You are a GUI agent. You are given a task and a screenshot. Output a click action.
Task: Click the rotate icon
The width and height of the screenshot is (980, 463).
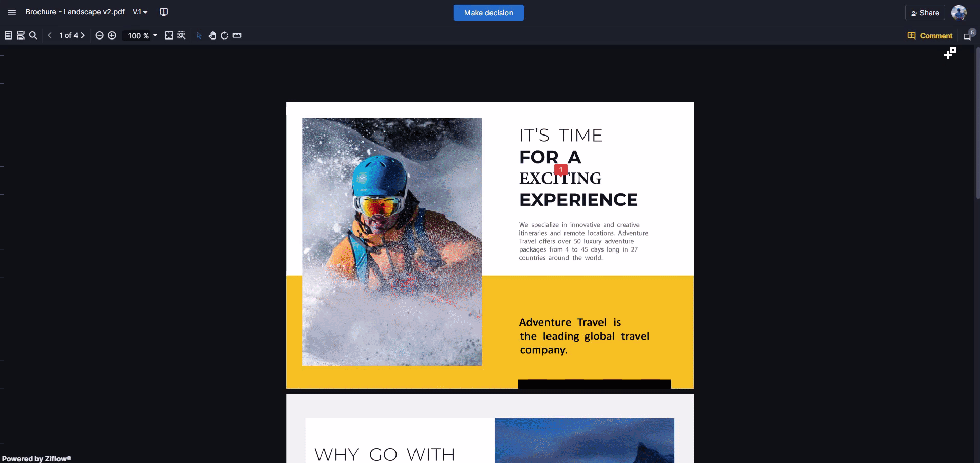point(224,35)
